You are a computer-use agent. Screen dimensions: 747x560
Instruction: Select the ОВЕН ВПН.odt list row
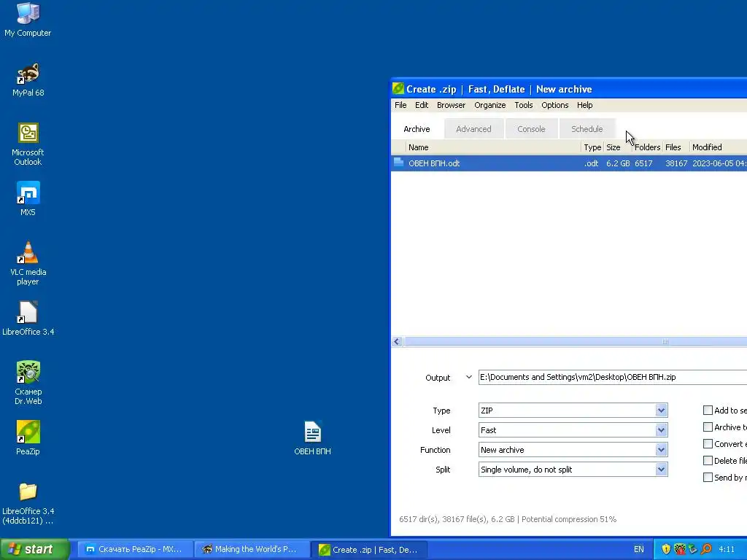pyautogui.click(x=569, y=163)
